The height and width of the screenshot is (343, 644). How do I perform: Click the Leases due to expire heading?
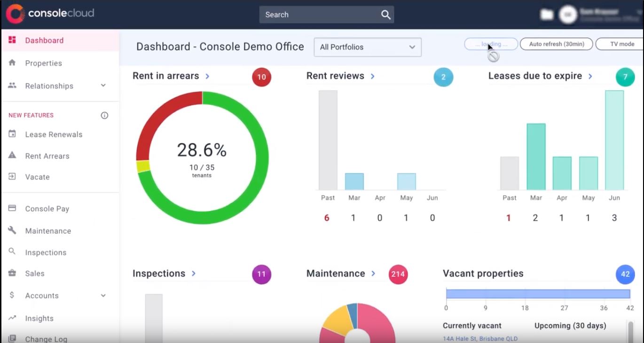click(x=535, y=76)
